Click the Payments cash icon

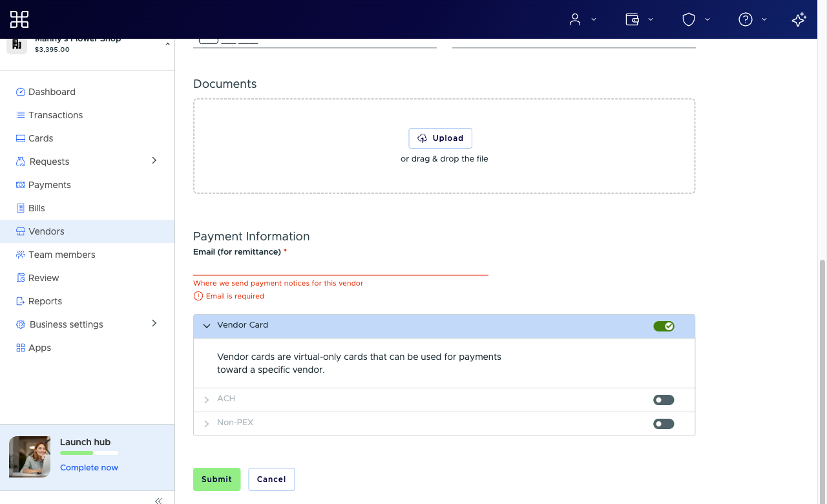21,185
